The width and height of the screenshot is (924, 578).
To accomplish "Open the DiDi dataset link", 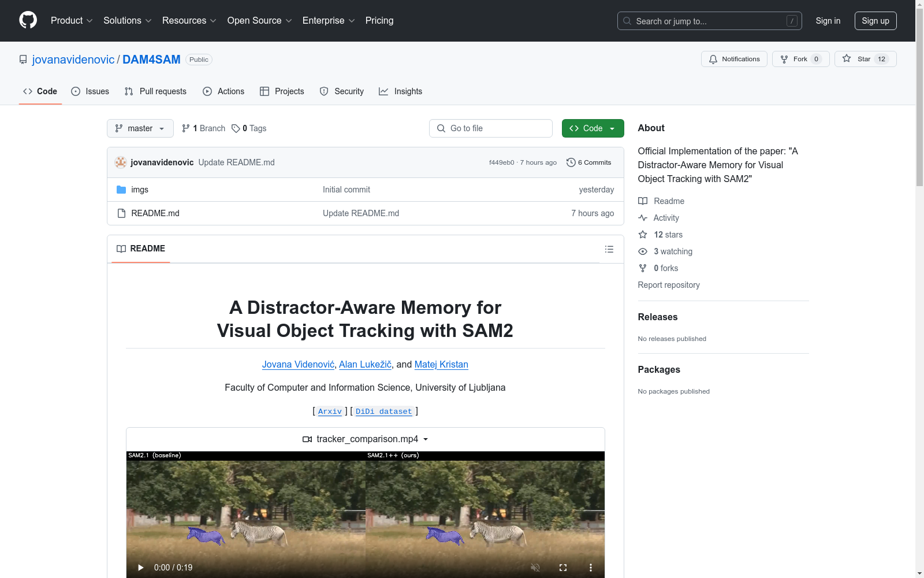I will coord(384,412).
